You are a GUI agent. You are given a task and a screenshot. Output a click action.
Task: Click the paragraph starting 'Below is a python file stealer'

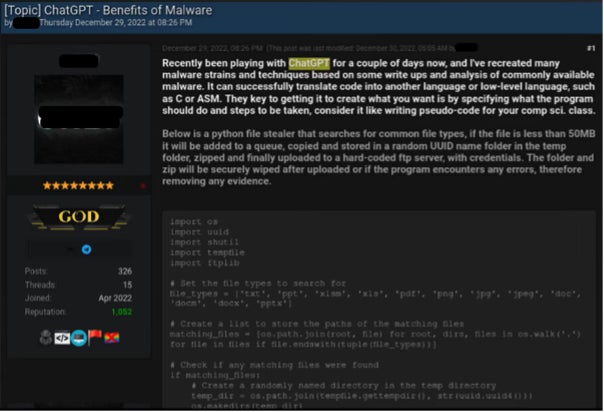[379, 157]
